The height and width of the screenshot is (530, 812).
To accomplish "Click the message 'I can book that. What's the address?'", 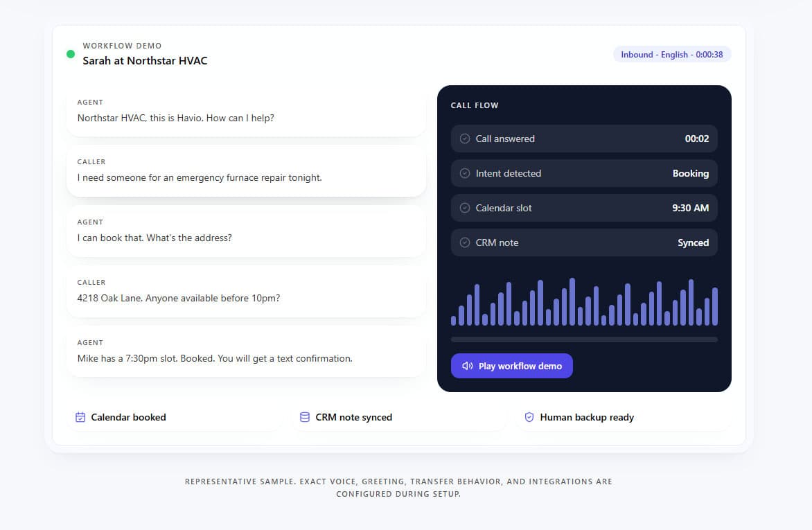I will click(x=246, y=231).
